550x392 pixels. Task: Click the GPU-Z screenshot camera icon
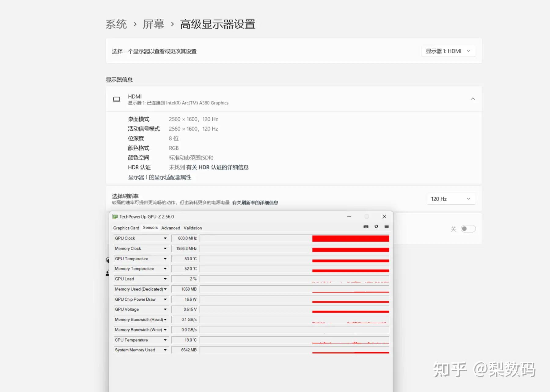(365, 226)
